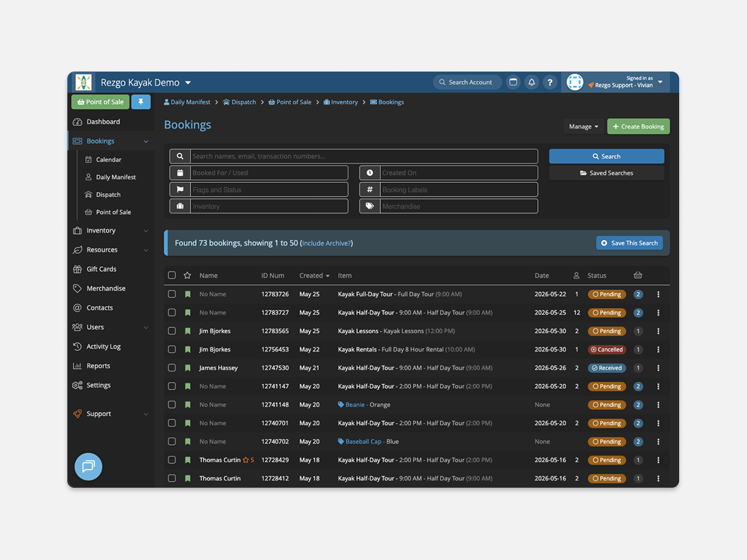Open the three-dot menu for booking 12783726
Screen dimensions: 747x560
tap(658, 294)
